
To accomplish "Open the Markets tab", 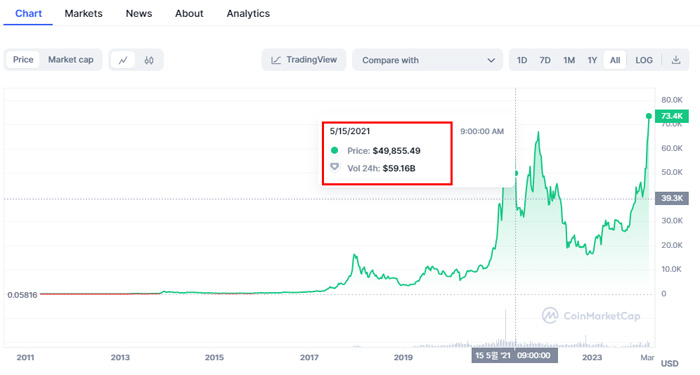I will coord(83,13).
